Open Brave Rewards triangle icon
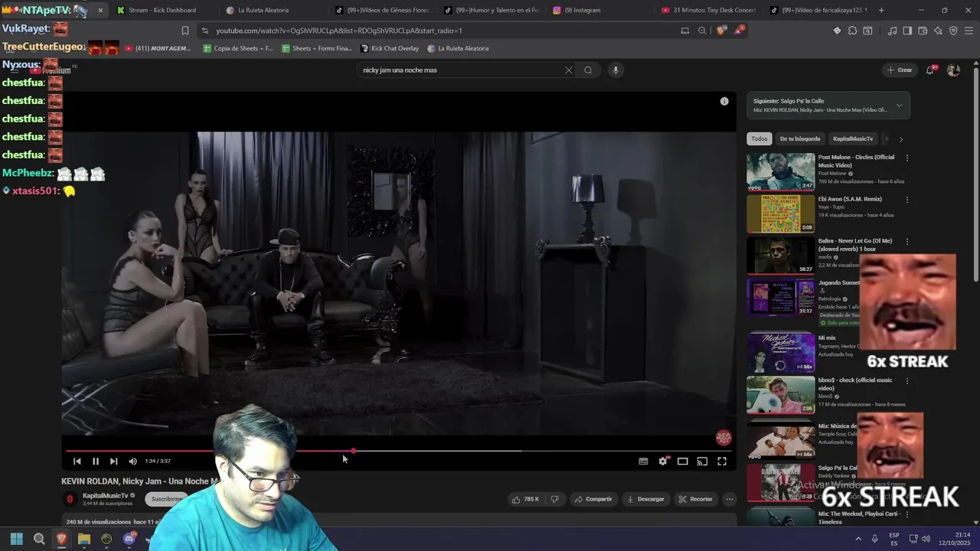This screenshot has height=551, width=980. (x=739, y=31)
